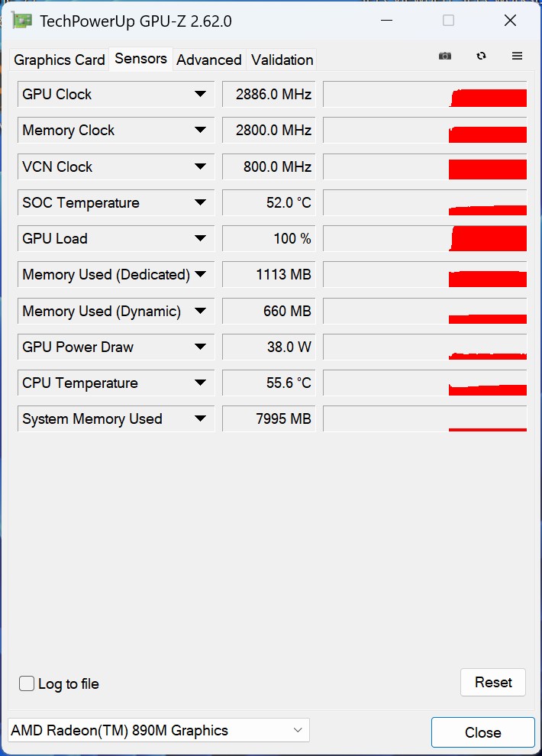Click the CPU Temperature reading 55.6 °C
The width and height of the screenshot is (542, 756).
[x=269, y=383]
